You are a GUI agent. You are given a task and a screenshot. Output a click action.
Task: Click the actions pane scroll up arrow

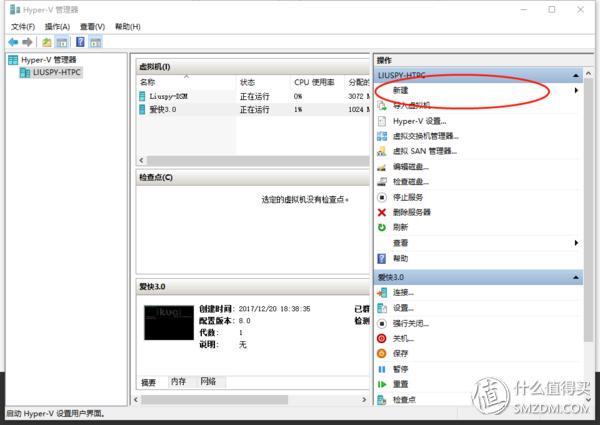click(589, 73)
